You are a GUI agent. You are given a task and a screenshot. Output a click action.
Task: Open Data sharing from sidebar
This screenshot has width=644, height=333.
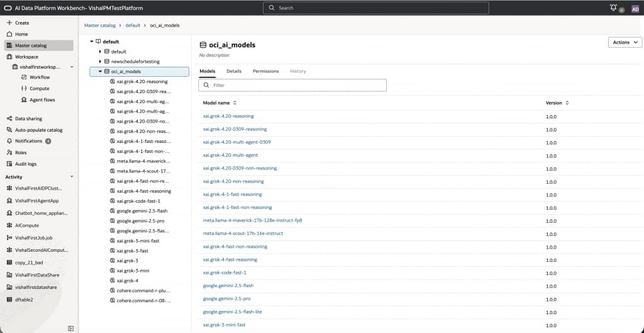pos(28,118)
